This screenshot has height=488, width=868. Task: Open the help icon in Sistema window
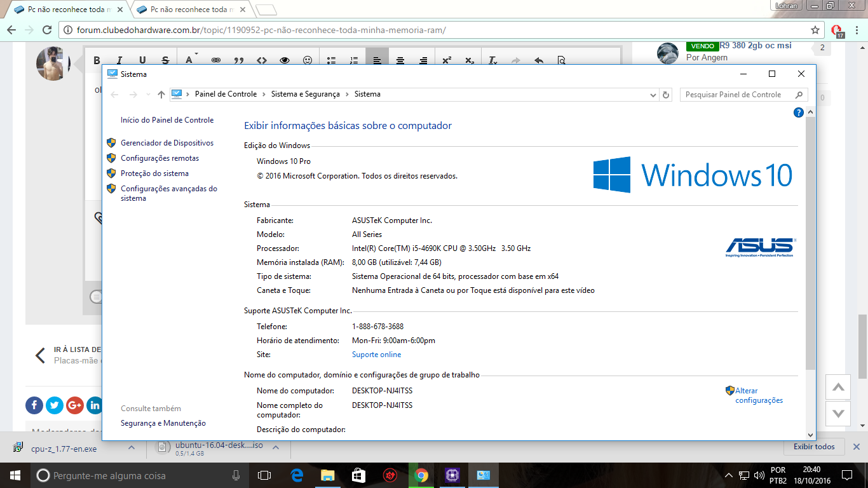[x=799, y=112]
